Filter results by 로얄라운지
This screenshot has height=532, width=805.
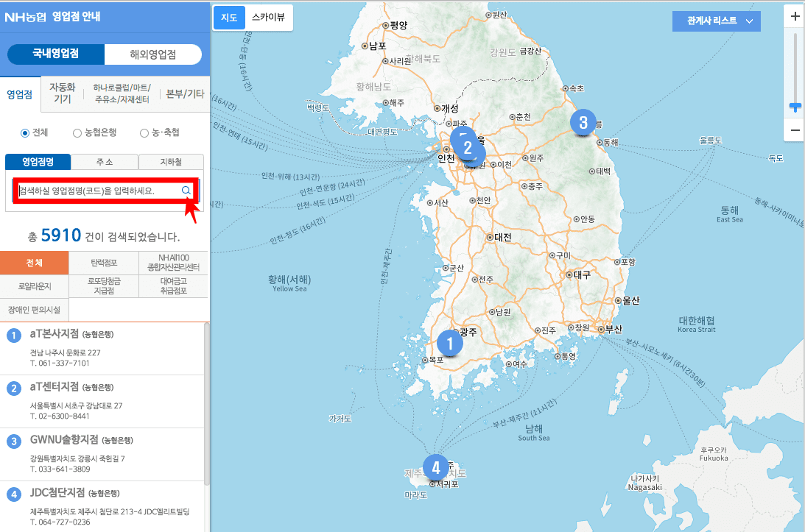(x=35, y=286)
